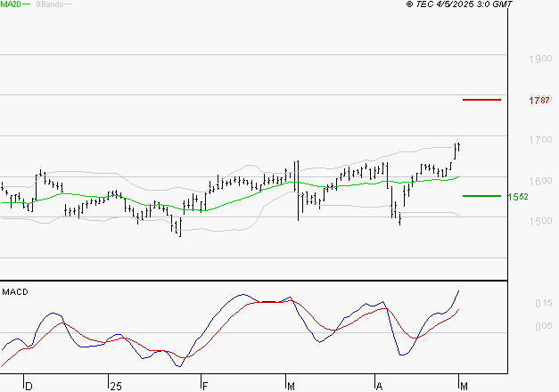Click the TEC 4/5/2025 copyright text
559x392 pixels.
(459, 4)
